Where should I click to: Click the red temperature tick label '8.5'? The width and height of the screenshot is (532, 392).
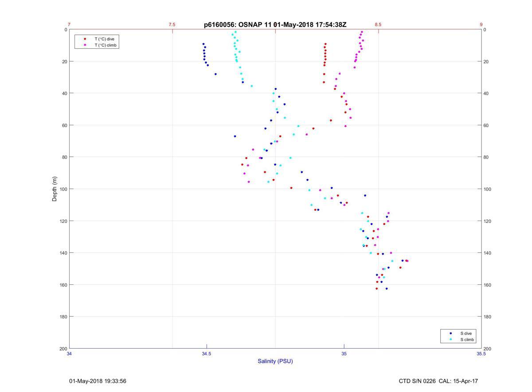[378, 25]
